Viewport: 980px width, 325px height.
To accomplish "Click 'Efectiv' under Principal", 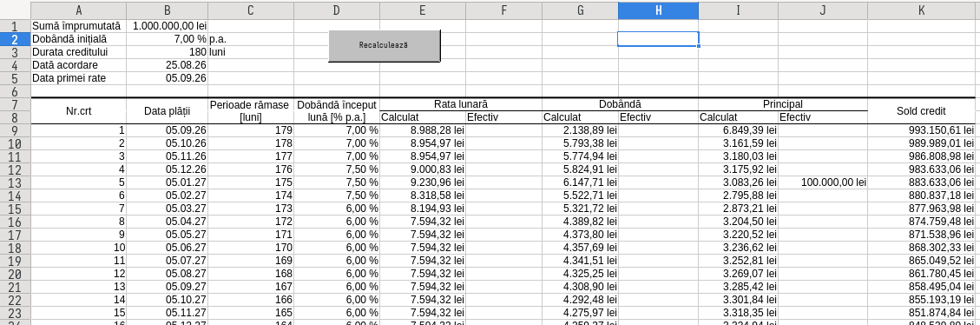I will (x=823, y=117).
